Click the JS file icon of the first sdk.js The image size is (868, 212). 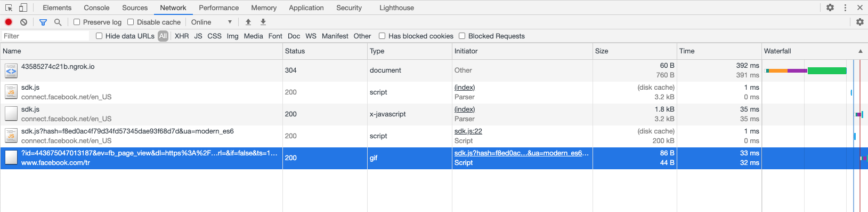point(11,92)
